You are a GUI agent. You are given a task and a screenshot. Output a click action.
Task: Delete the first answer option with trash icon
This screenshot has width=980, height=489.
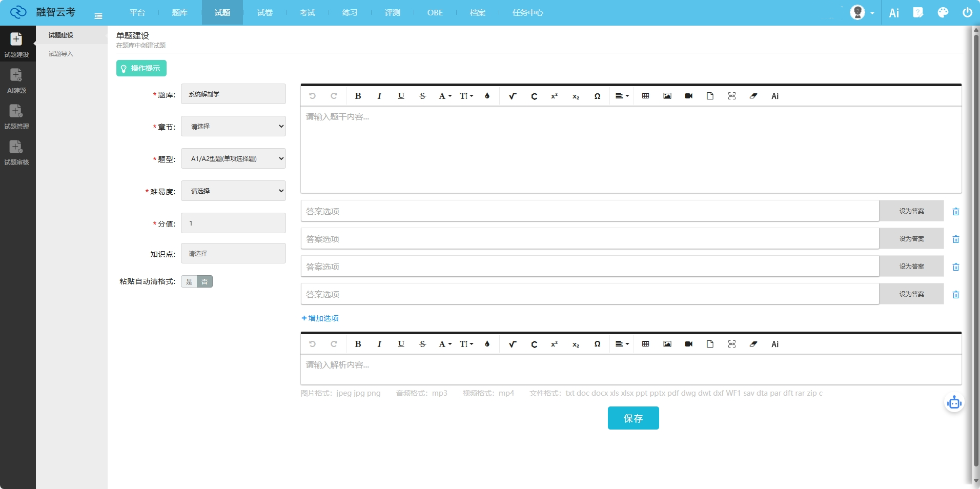(955, 212)
